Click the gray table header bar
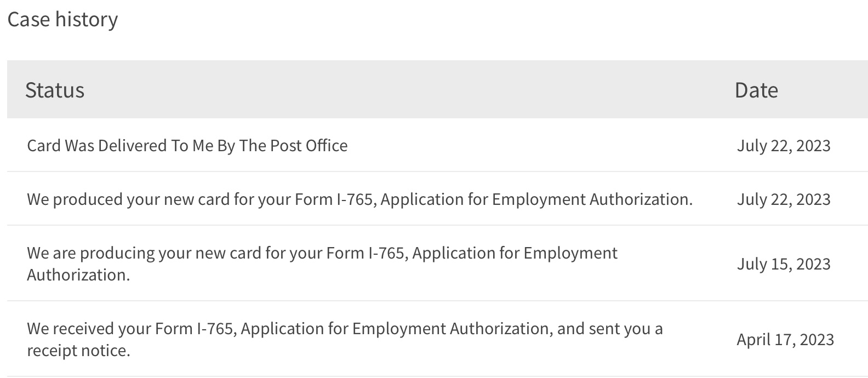868x378 pixels. click(437, 89)
